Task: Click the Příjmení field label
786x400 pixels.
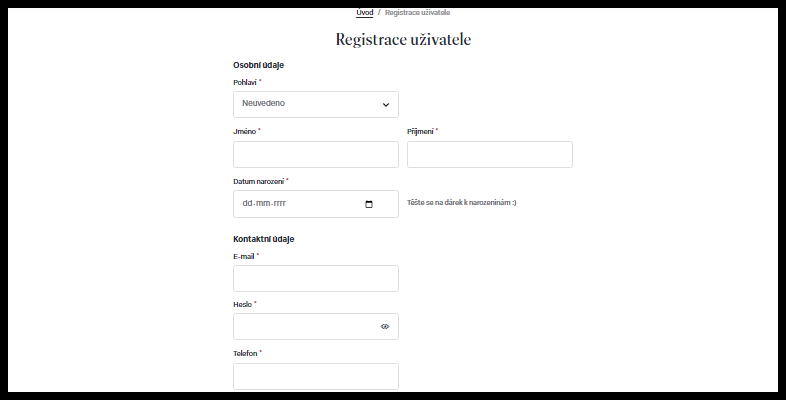Action: coord(420,131)
